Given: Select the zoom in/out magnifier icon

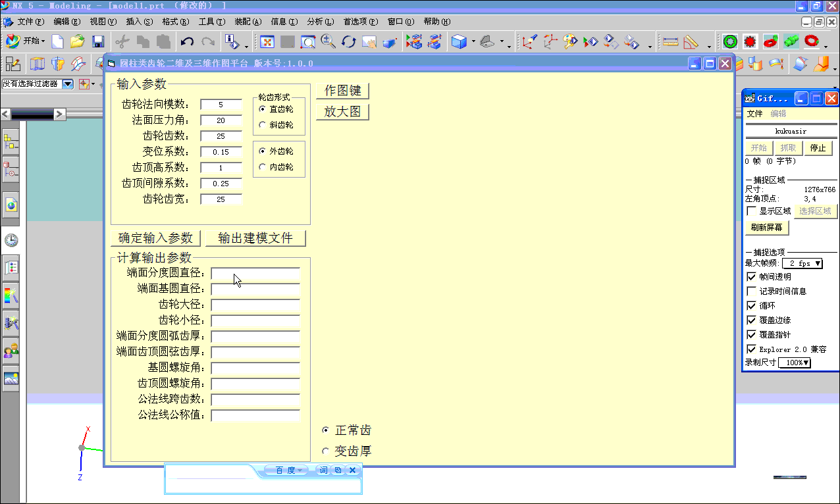Looking at the screenshot, I should coord(328,41).
